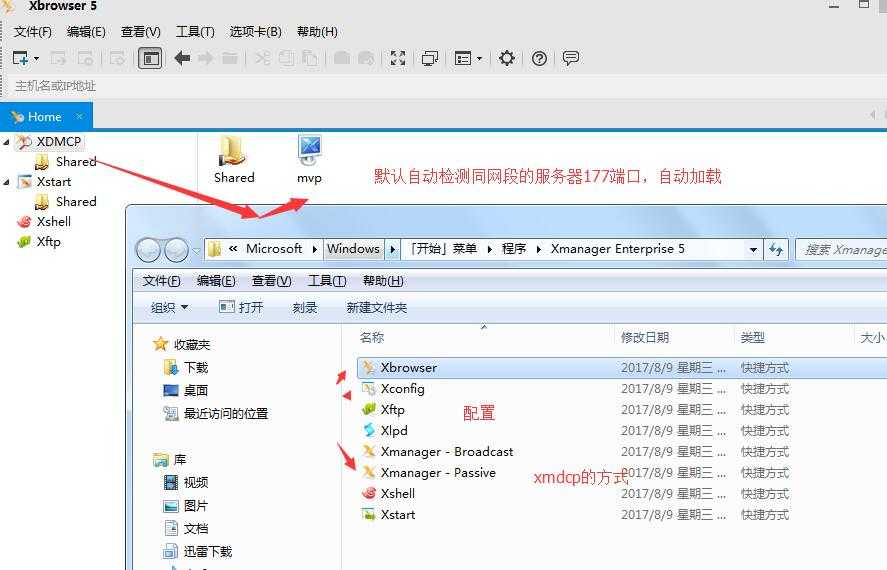Toggle the folder tree pane toolbar button
The height and width of the screenshot is (570, 887).
point(150,58)
